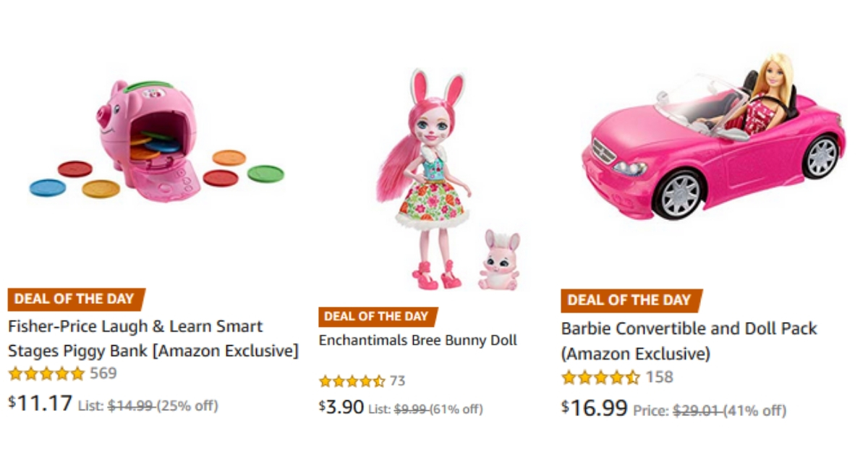Click Deal of the Day badge above Bree Bunny
This screenshot has width=868, height=458.
point(377,317)
